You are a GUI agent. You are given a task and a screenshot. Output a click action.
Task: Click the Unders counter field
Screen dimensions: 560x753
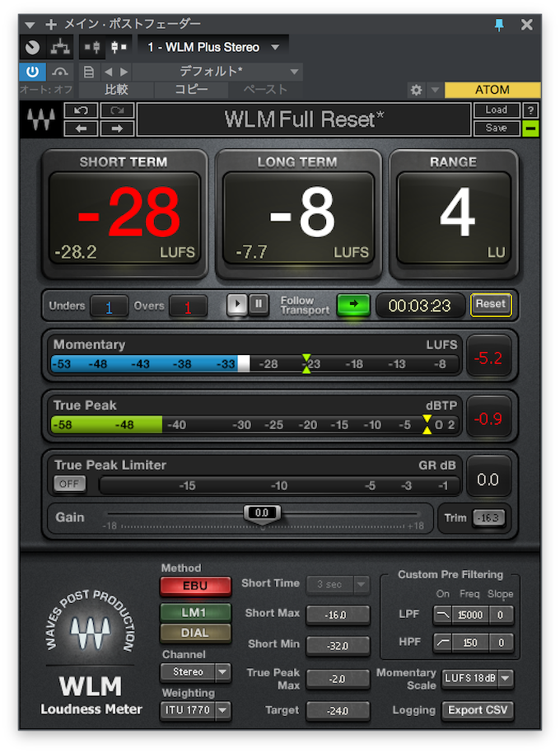coord(109,306)
